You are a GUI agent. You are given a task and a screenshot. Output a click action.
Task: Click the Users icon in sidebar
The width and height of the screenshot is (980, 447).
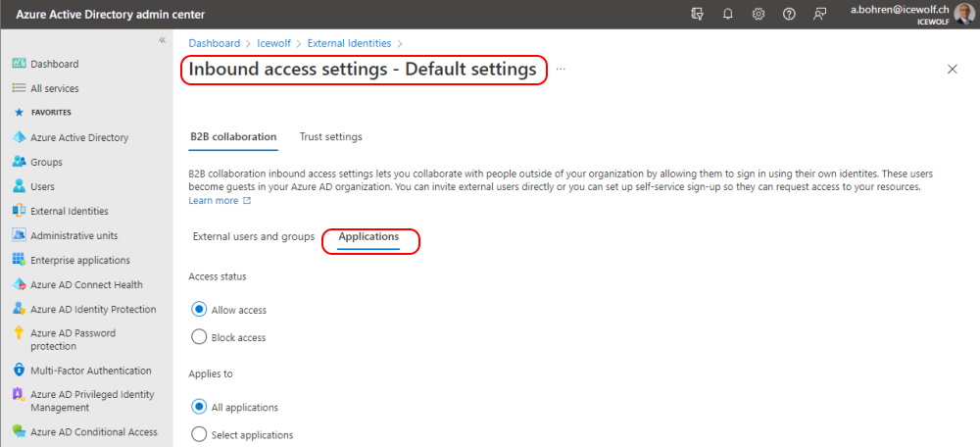click(19, 186)
